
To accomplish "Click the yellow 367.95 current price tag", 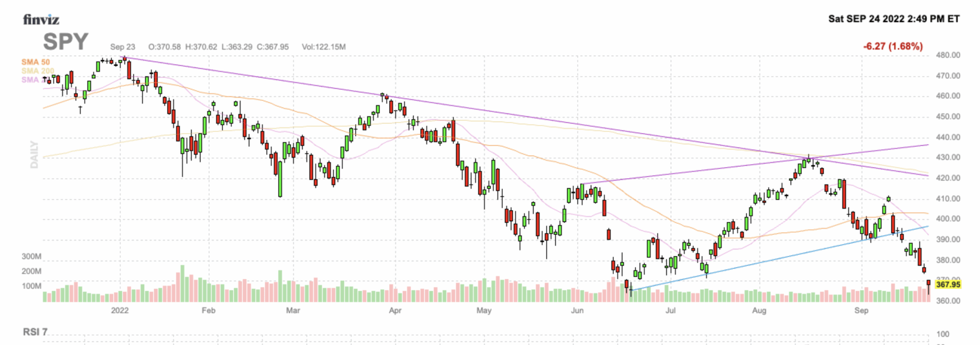I will tap(948, 285).
